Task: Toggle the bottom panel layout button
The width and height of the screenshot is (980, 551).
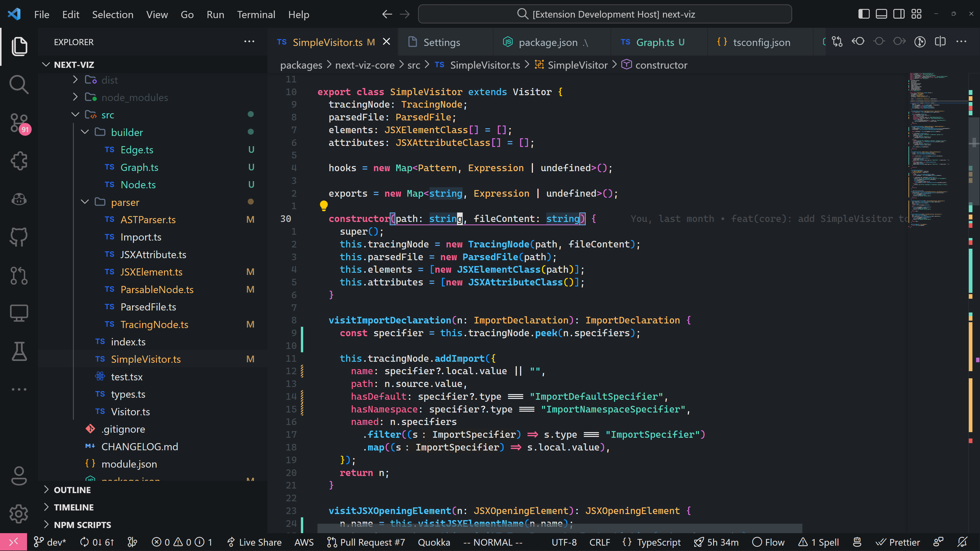Action: click(881, 14)
